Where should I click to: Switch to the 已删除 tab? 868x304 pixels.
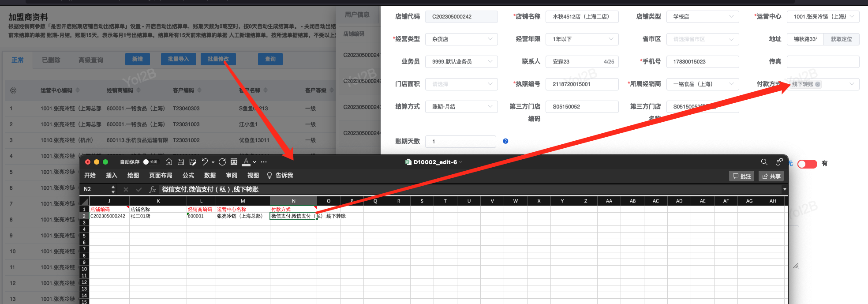pos(51,60)
